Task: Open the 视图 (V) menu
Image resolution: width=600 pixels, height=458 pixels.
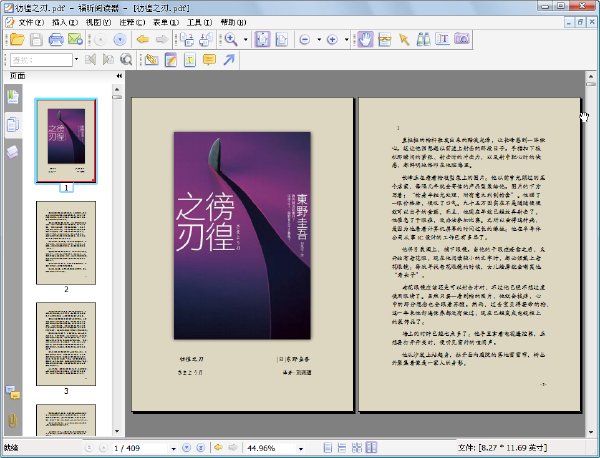Action: [x=98, y=23]
